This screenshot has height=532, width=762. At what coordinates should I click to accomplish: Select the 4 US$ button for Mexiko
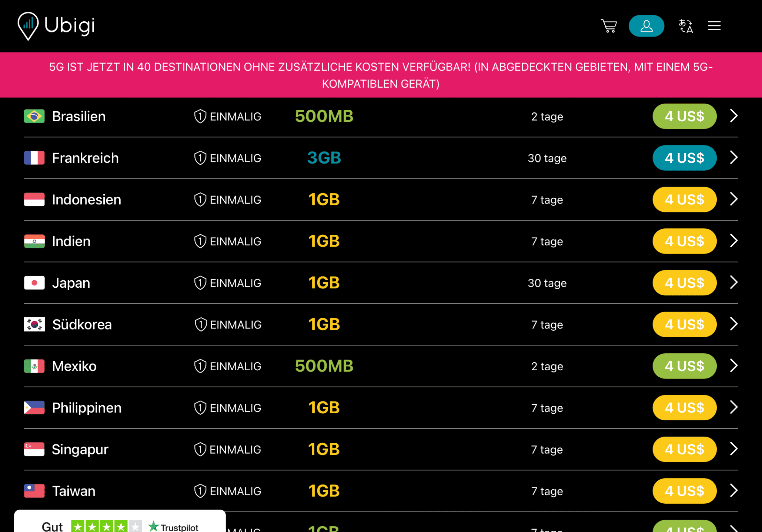[x=684, y=366]
